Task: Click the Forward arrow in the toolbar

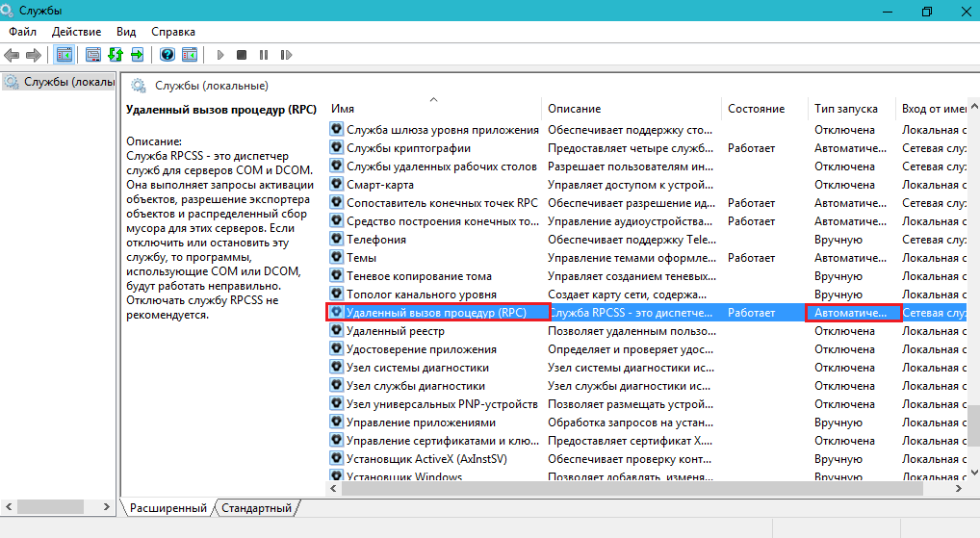Action: (x=34, y=55)
